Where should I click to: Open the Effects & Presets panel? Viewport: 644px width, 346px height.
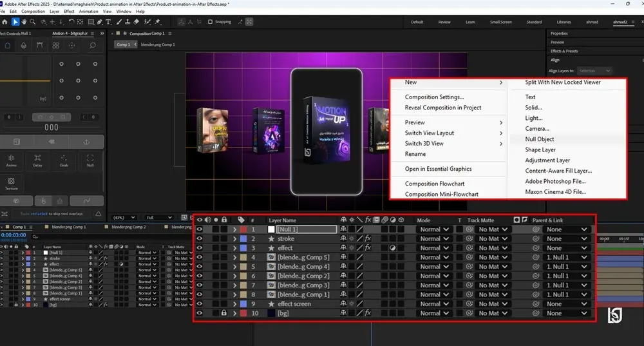[x=564, y=51]
